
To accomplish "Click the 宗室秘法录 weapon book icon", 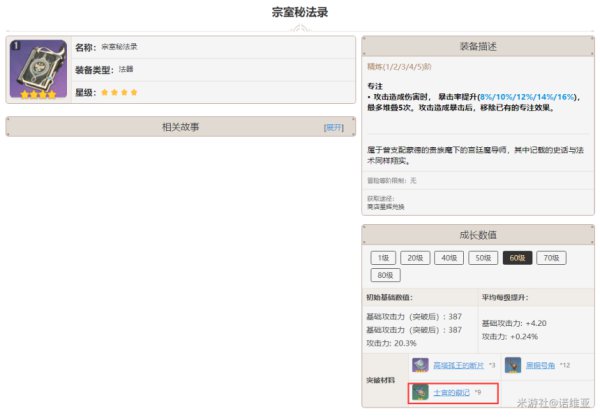I will [x=39, y=69].
